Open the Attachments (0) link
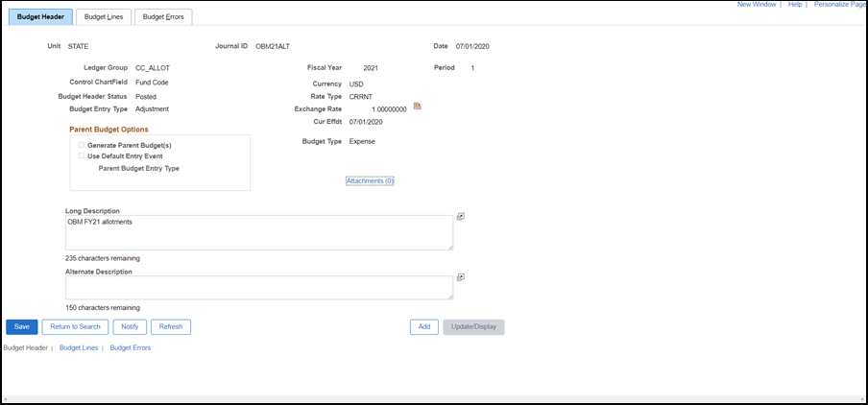 [370, 180]
